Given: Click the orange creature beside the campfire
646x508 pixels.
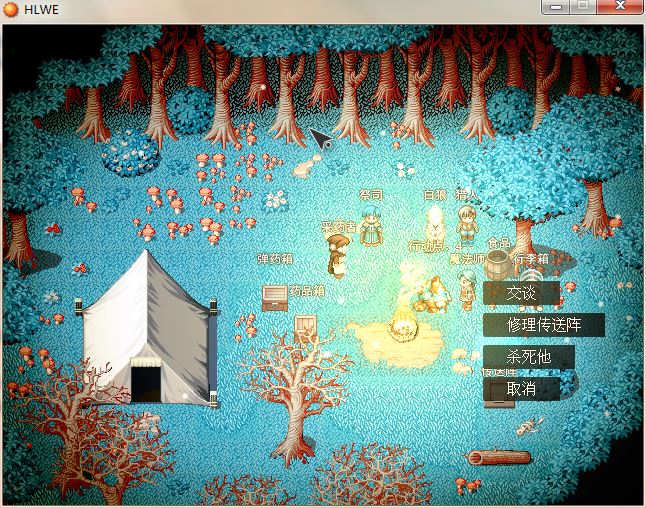Looking at the screenshot, I should pos(433,295).
